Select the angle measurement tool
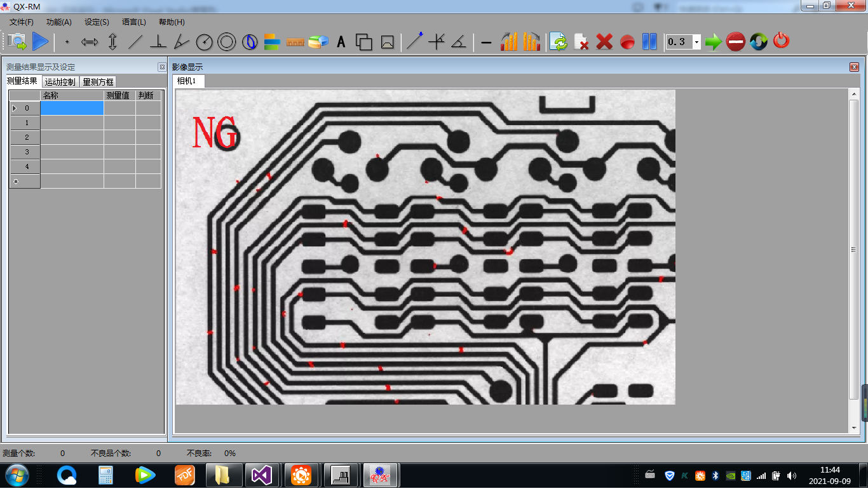Image resolution: width=868 pixels, height=491 pixels. 181,43
